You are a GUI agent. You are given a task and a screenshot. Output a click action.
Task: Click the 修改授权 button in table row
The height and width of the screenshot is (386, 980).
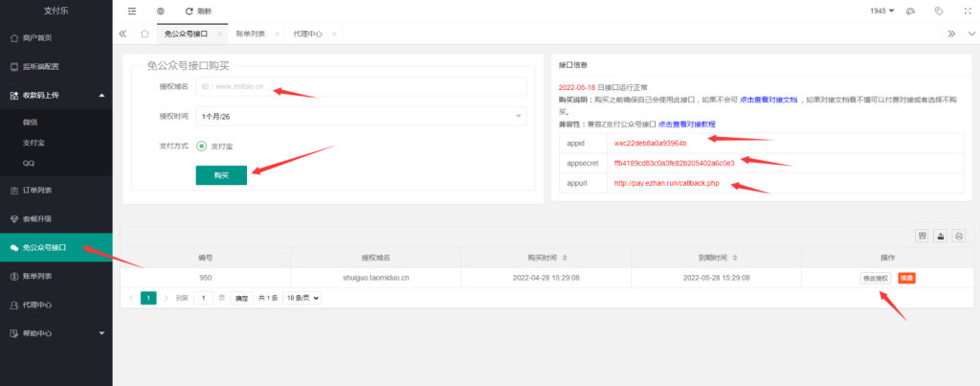tap(875, 278)
